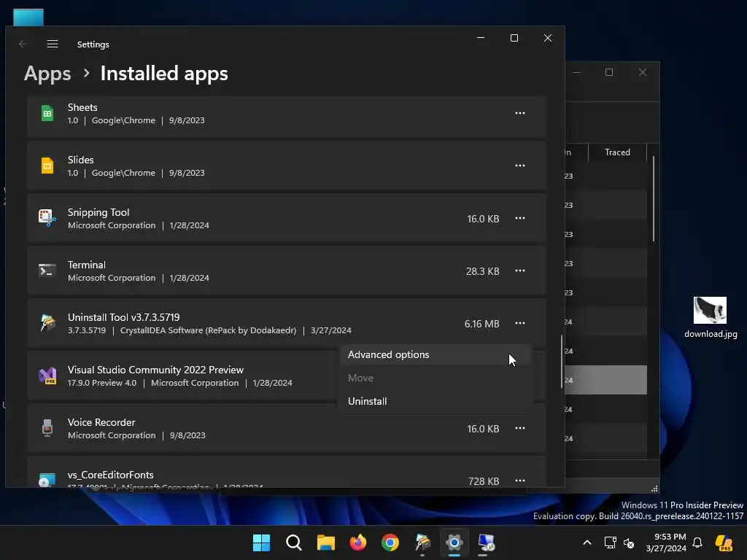Click the Uninstall Tool v3.7.3.5719 title
This screenshot has width=747, height=560.
pyautogui.click(x=124, y=317)
